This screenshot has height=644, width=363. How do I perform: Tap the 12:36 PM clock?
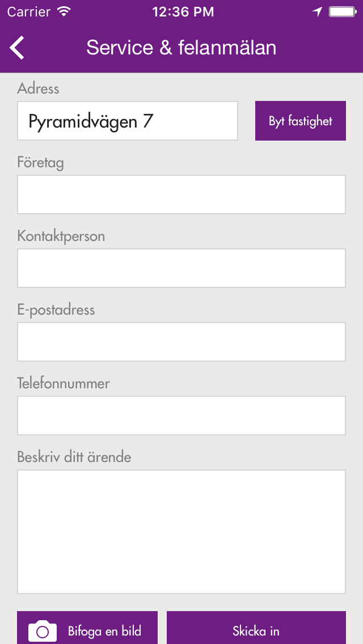184,11
